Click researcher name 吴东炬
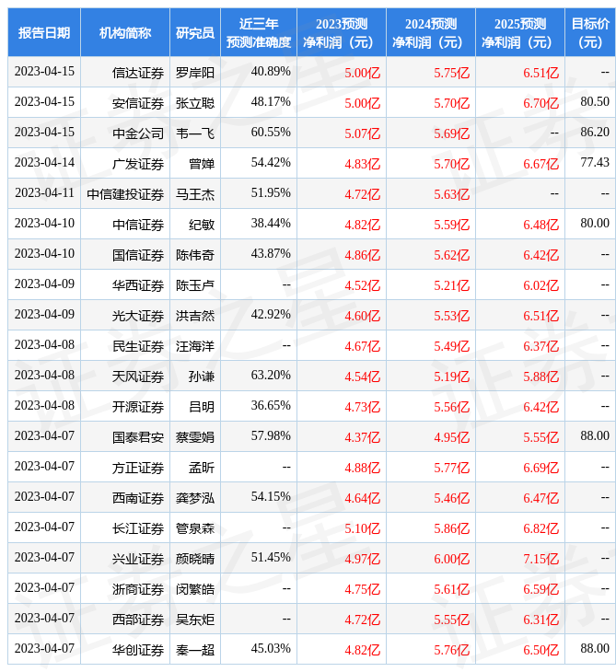Image resolution: width=616 pixels, height=672 pixels. coord(195,620)
